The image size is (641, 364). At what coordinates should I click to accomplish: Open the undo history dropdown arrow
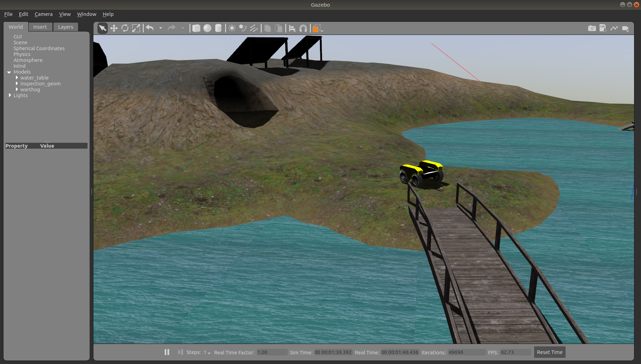pos(161,28)
